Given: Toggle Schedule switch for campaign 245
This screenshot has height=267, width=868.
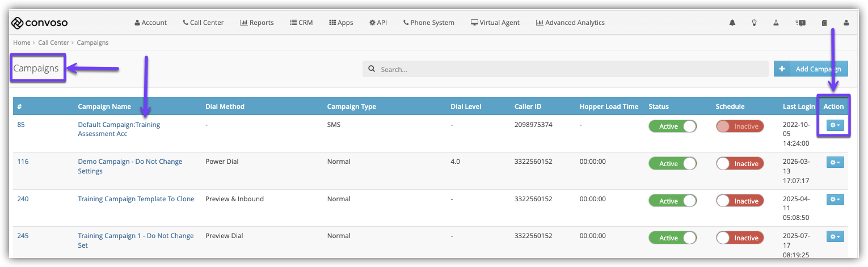Looking at the screenshot, I should 740,238.
